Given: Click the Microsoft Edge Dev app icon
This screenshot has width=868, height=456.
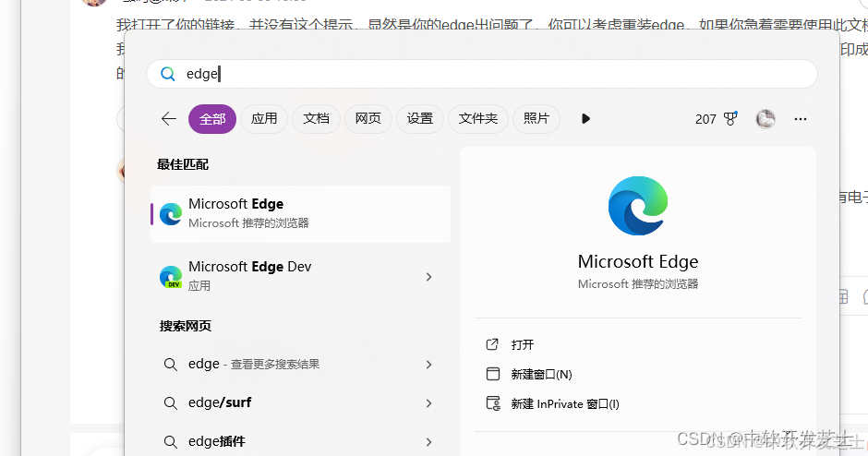Looking at the screenshot, I should point(171,277).
